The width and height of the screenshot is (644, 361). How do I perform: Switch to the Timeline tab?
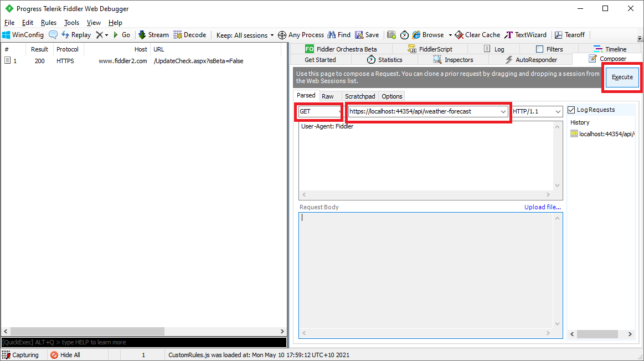click(x=610, y=49)
